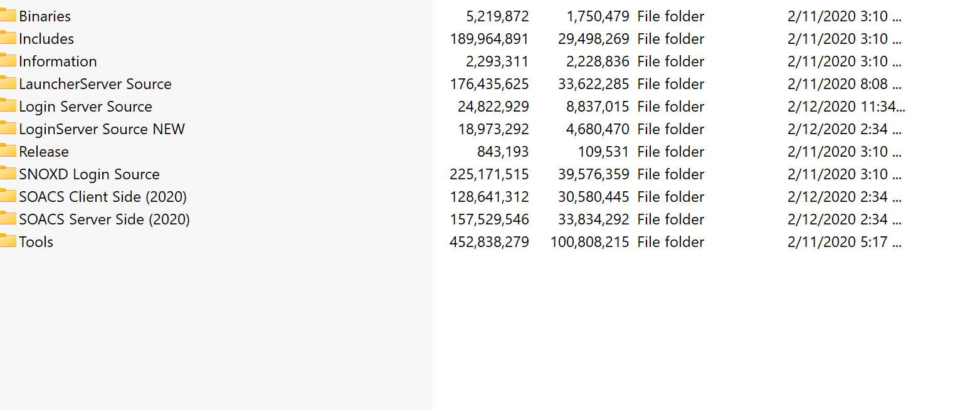Click the Tools size value 452,838,279
The image size is (980, 410).
pyautogui.click(x=489, y=242)
